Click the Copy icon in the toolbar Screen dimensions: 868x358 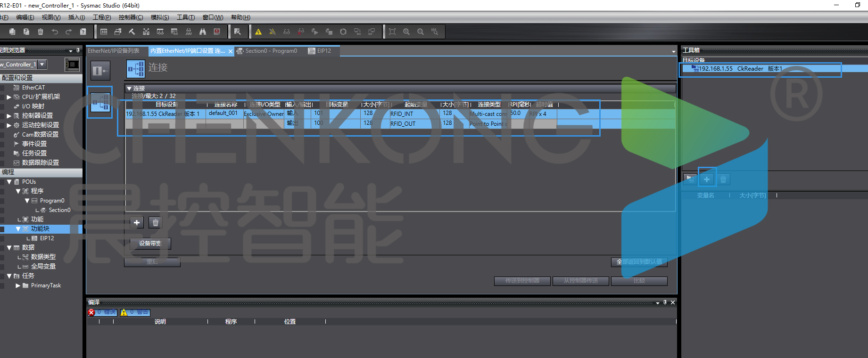12,32
